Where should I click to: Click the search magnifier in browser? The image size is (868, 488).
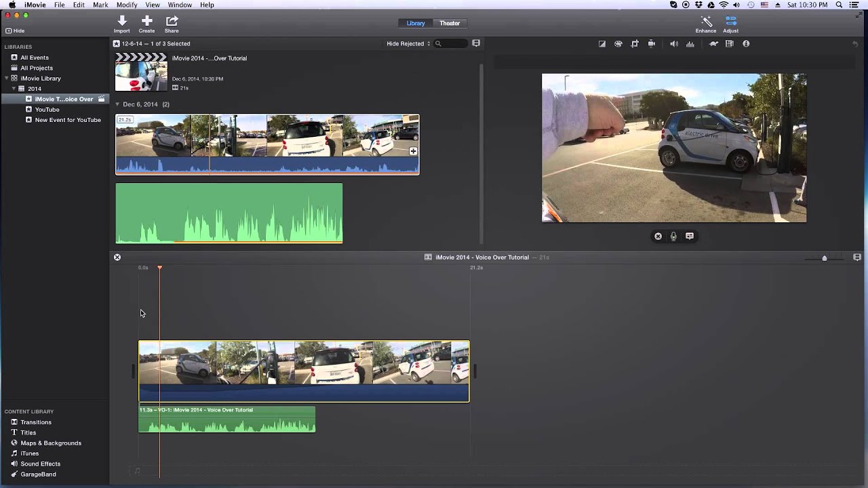click(438, 44)
